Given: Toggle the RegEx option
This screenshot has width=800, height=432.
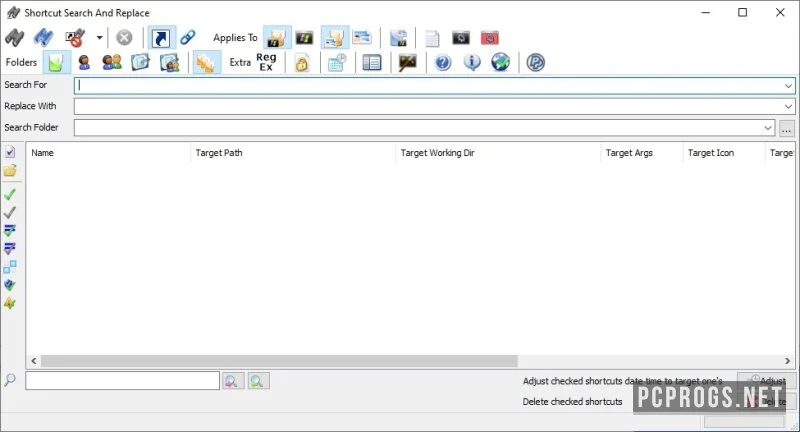Looking at the screenshot, I should (x=266, y=62).
